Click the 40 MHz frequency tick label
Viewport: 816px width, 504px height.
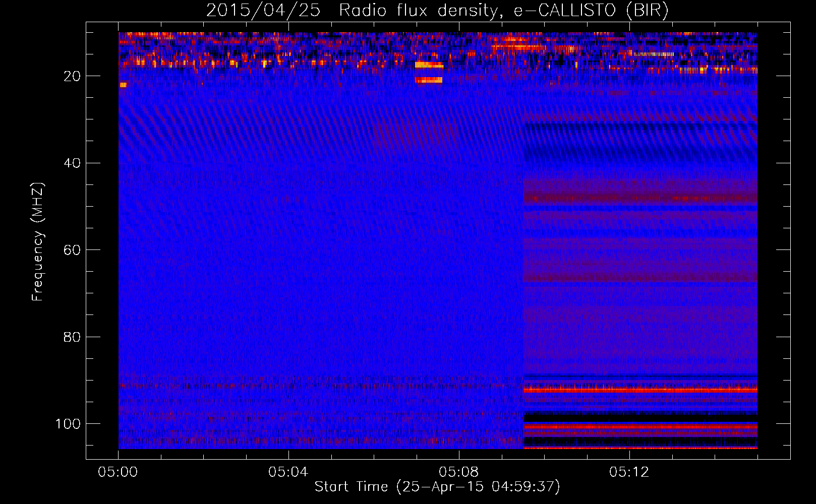click(x=72, y=163)
